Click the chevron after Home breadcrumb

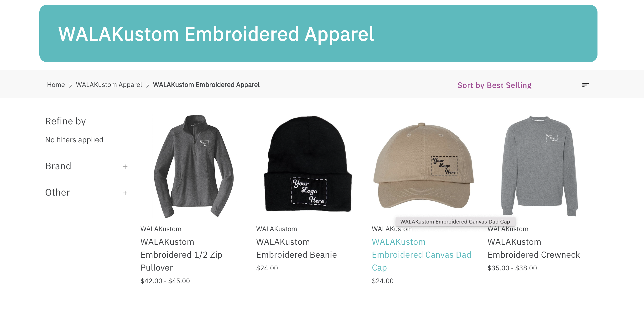click(71, 85)
